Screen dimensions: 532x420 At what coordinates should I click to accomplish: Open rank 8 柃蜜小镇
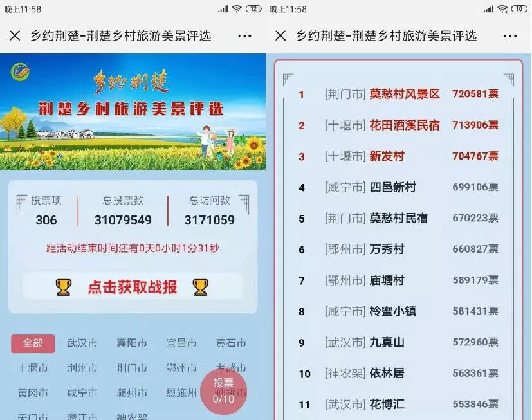click(393, 311)
